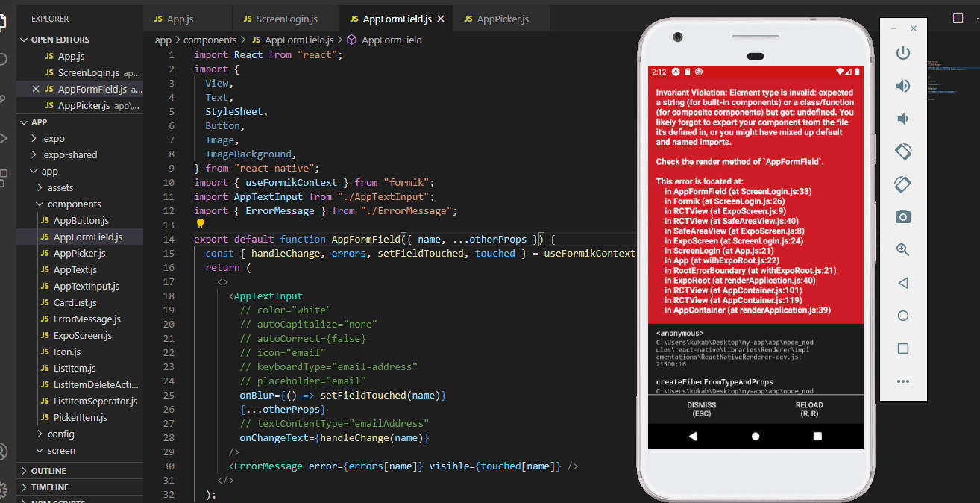Click the Volume up emulator icon
This screenshot has width=980, height=503.
coord(902,85)
